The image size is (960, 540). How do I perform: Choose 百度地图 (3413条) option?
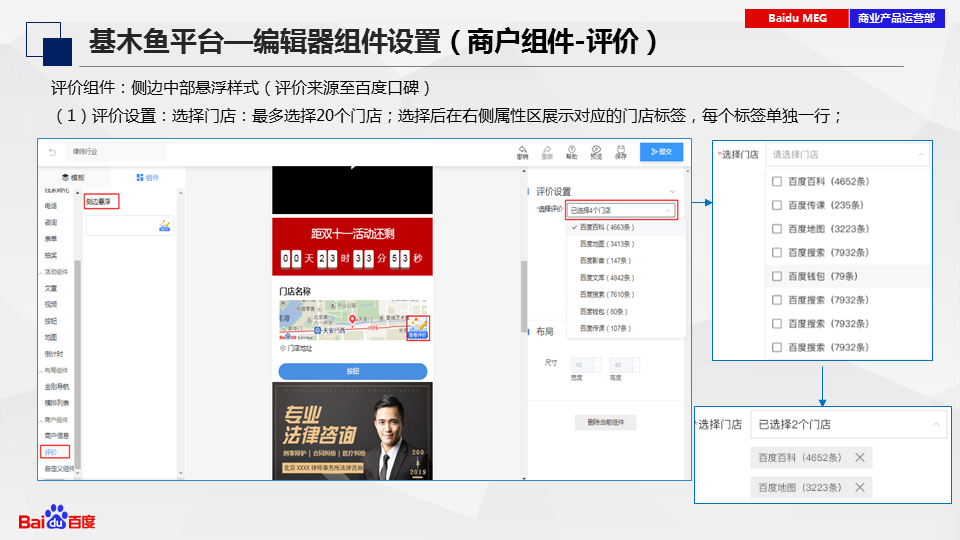point(626,244)
